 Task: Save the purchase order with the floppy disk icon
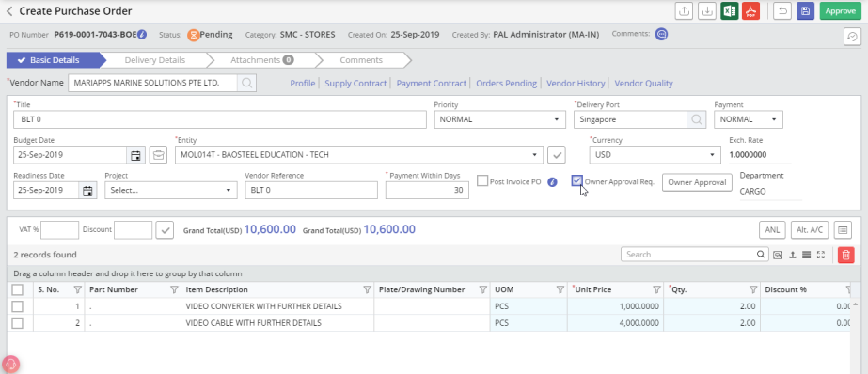805,11
